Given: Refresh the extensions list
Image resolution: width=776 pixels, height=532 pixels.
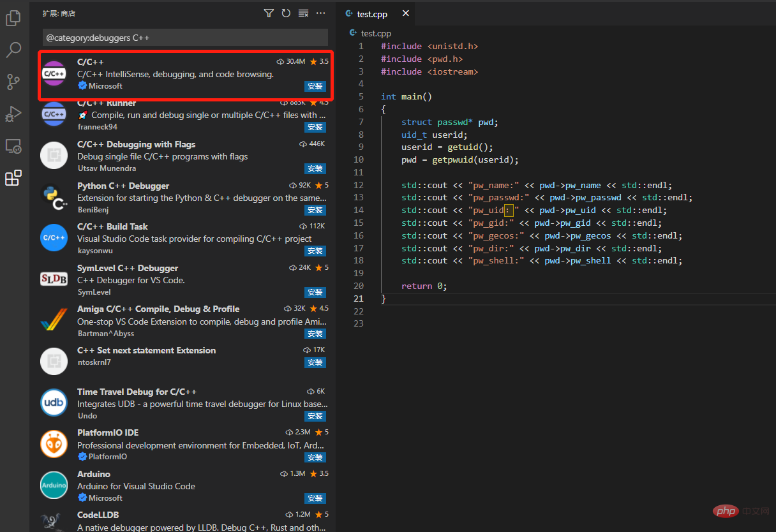Looking at the screenshot, I should click(x=286, y=13).
